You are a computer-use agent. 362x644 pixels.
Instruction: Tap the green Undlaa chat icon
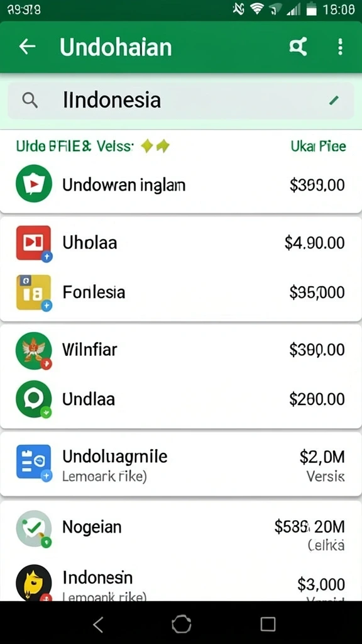coord(34,399)
